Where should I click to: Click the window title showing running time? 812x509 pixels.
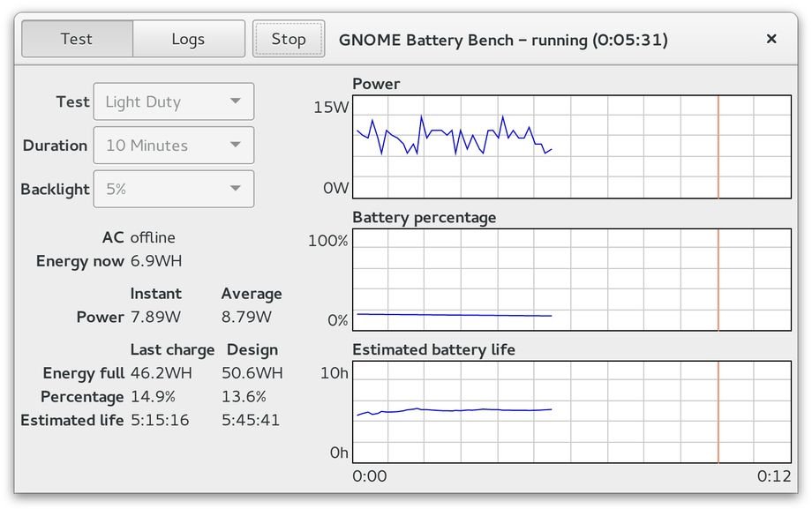pyautogui.click(x=503, y=40)
